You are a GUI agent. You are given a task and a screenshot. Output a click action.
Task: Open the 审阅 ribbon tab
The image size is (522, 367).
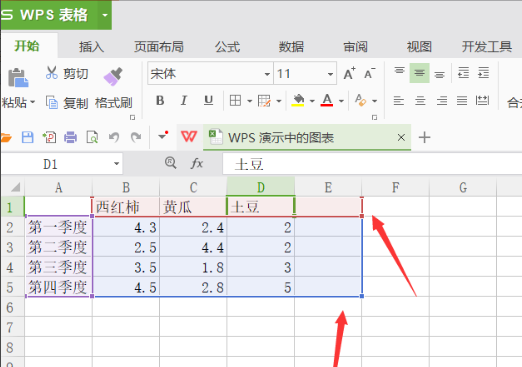(x=355, y=47)
